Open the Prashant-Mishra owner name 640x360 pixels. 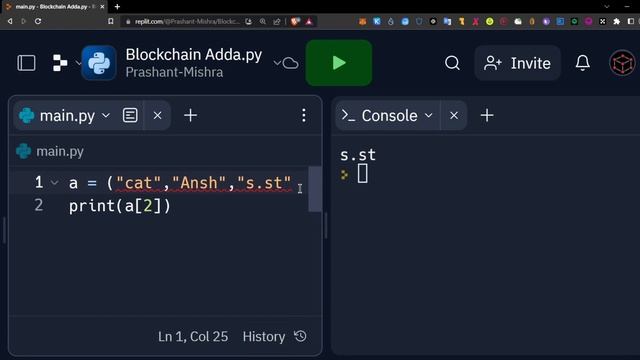point(174,72)
